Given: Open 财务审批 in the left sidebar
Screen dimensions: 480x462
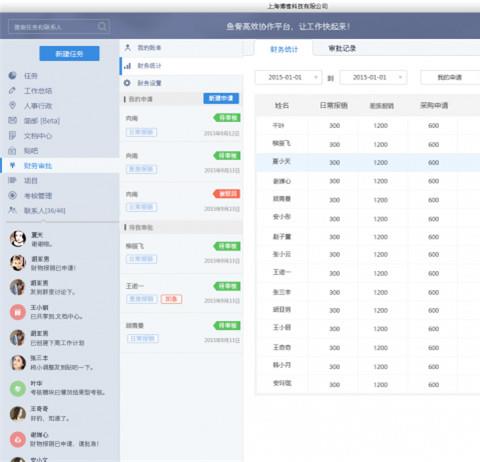Looking at the screenshot, I should 60,165.
